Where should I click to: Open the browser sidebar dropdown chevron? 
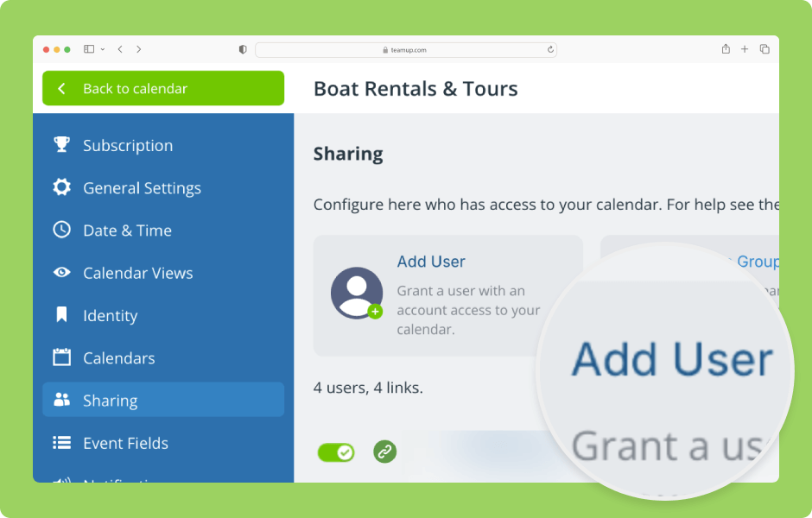click(103, 50)
